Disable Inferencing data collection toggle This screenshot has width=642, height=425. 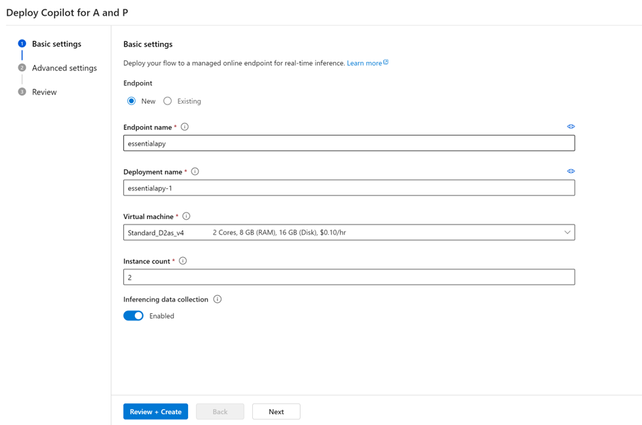[x=133, y=316]
